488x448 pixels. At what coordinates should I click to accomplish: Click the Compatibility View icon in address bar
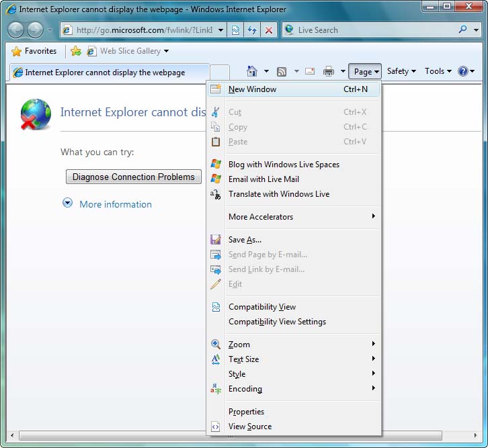click(x=235, y=30)
